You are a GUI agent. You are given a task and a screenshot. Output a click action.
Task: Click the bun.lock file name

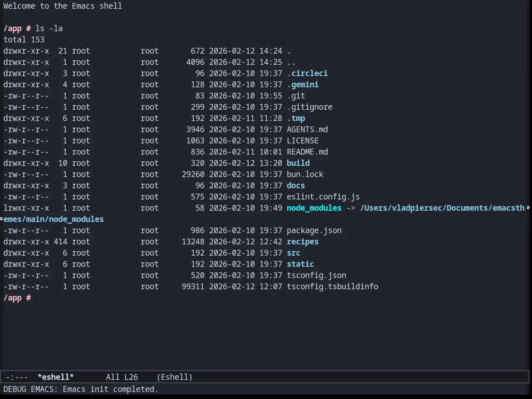click(305, 174)
